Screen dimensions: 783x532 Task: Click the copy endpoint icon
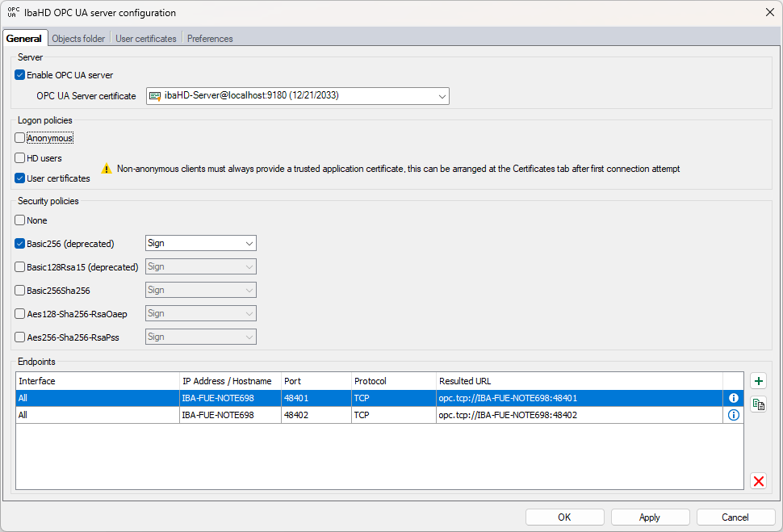(x=758, y=404)
